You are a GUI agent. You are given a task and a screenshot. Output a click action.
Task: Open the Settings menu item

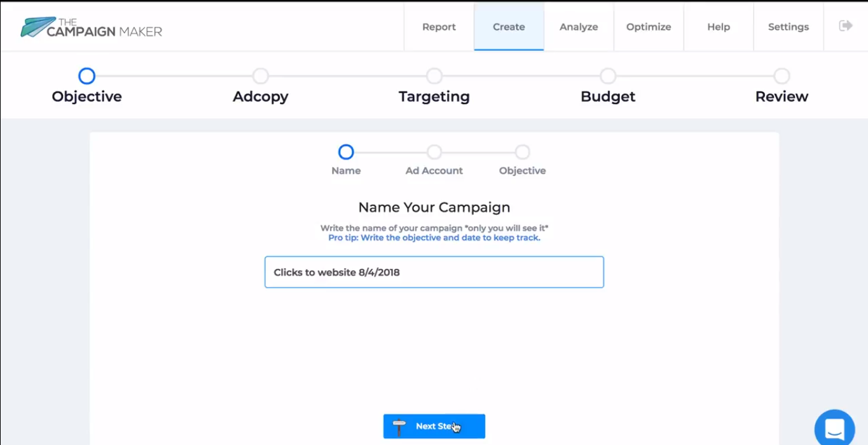click(x=788, y=27)
